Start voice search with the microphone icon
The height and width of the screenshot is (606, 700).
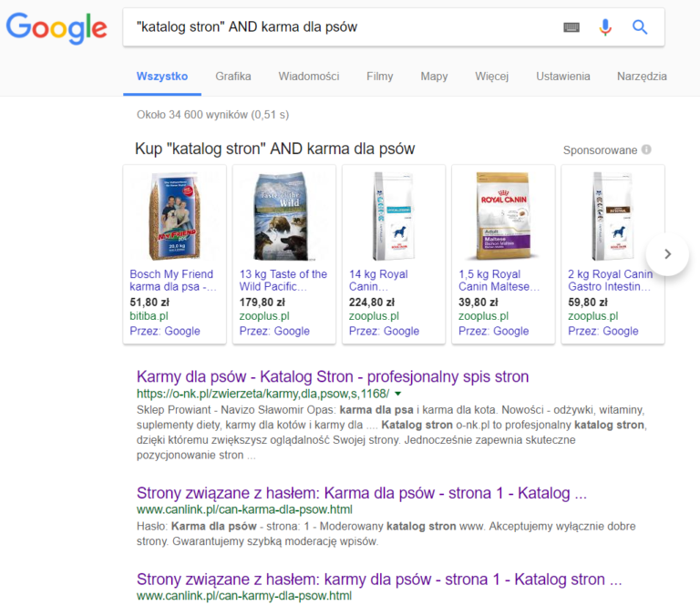[605, 27]
